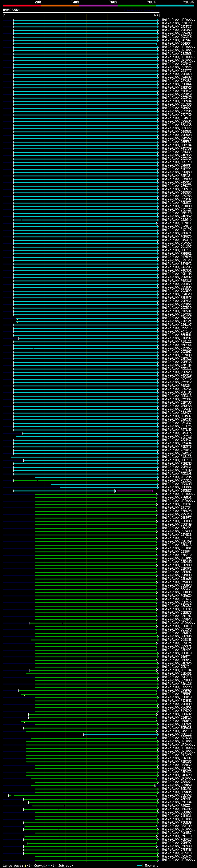Select the query label AV526561

point(11,10)
